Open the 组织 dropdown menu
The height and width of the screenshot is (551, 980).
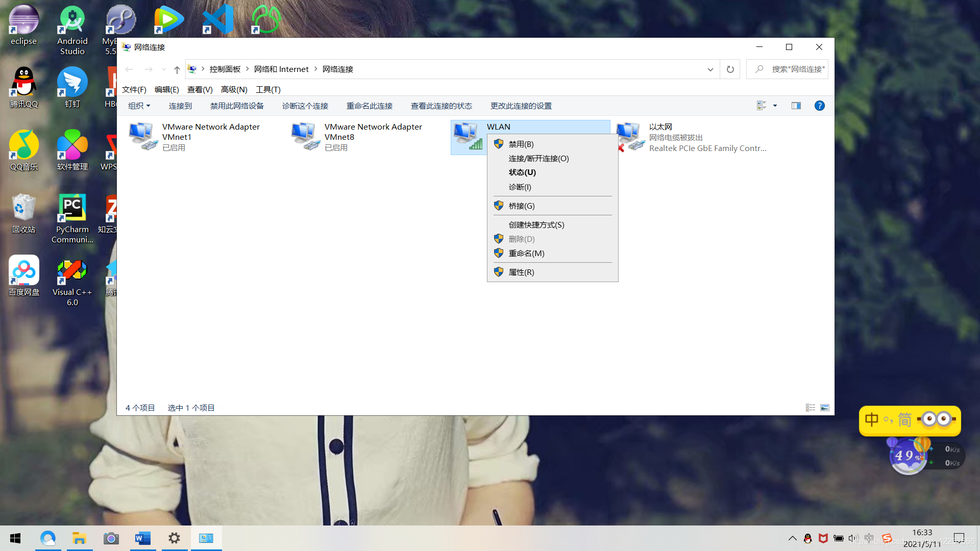click(139, 106)
